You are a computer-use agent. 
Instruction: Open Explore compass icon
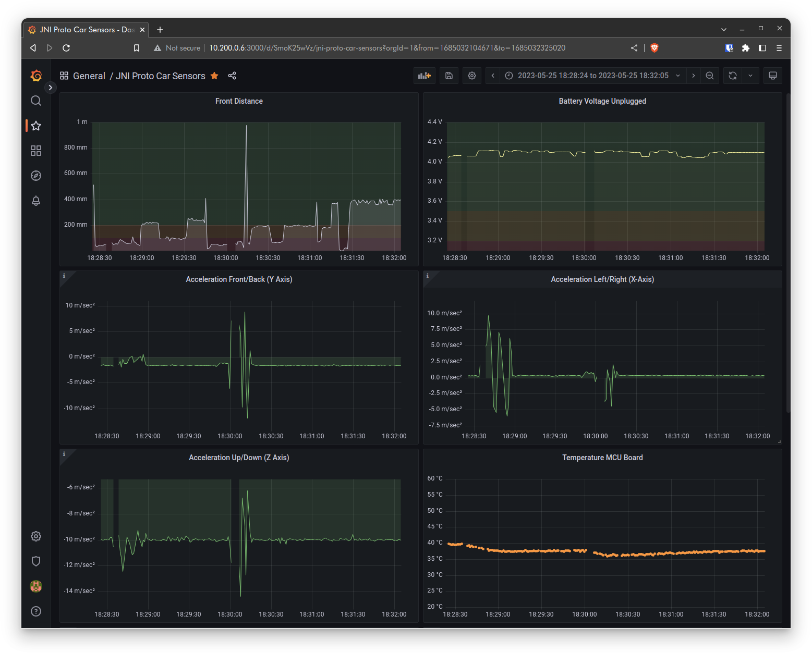36,176
